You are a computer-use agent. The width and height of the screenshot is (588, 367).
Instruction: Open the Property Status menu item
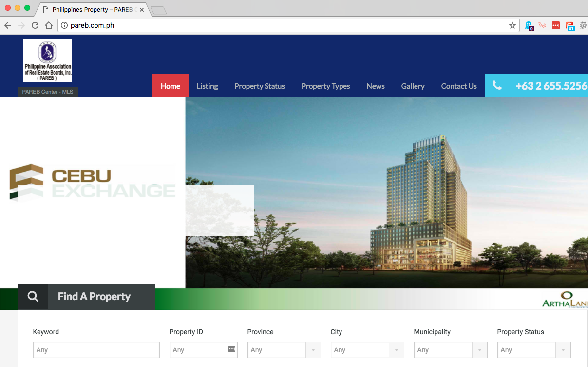point(260,86)
